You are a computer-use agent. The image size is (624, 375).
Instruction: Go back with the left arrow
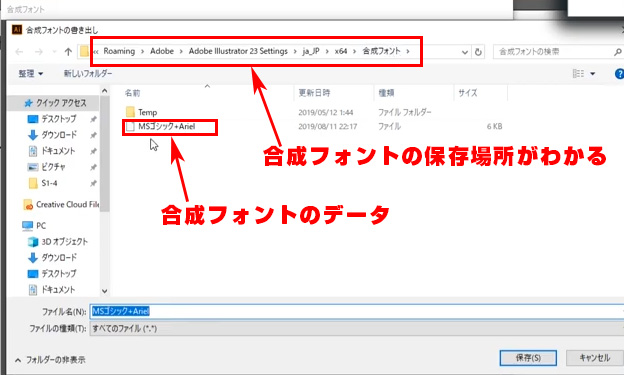click(19, 52)
